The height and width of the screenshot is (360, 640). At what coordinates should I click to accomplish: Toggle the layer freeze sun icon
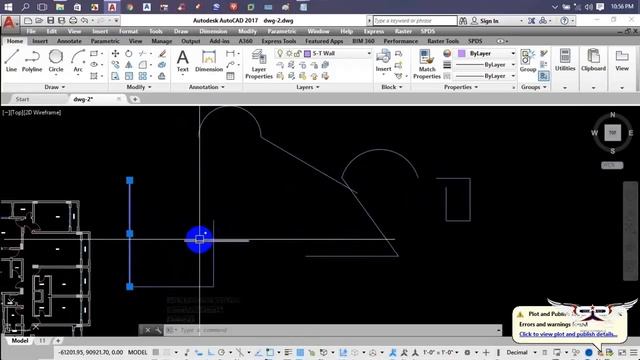(289, 53)
